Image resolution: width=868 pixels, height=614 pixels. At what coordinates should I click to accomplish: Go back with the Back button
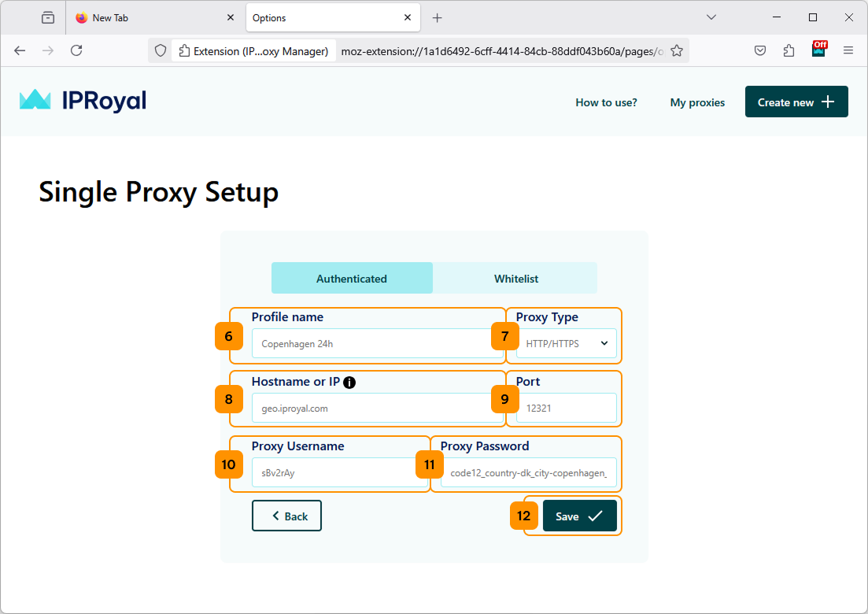click(286, 516)
